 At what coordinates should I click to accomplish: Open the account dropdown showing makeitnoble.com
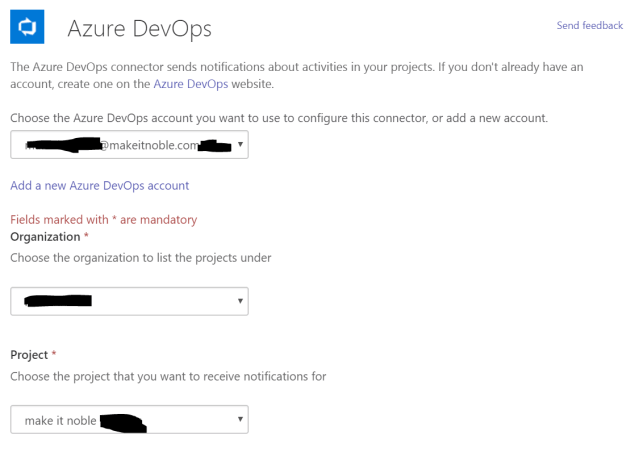[129, 145]
